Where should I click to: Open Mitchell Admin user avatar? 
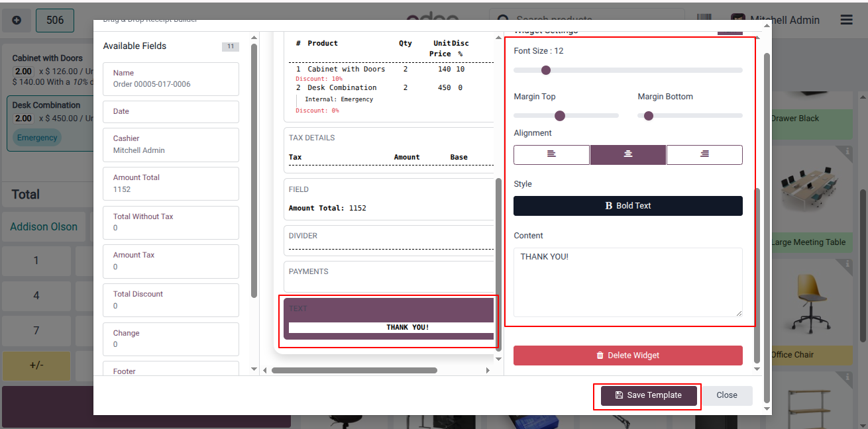coord(737,21)
